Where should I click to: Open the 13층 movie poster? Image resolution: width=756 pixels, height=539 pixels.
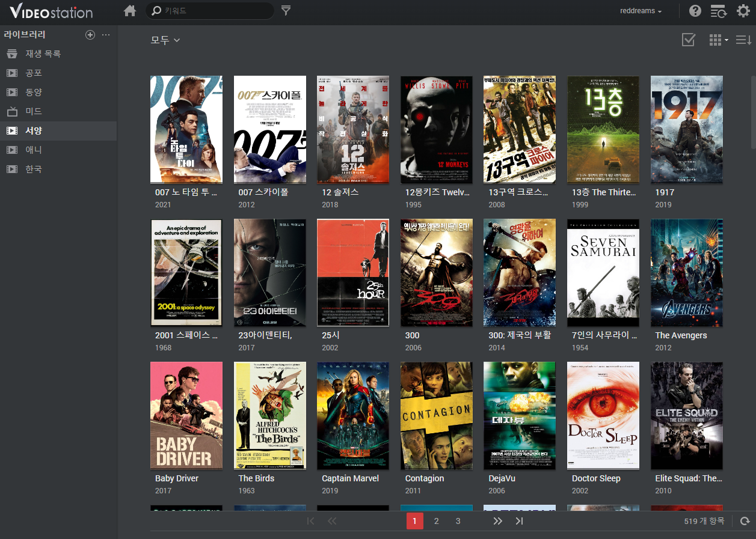coord(603,129)
